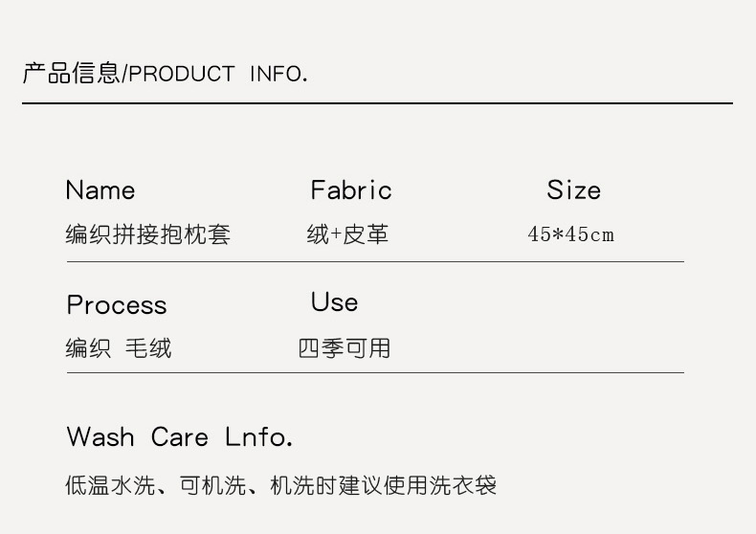
Task: Click the 四季可用 usage value
Action: [345, 348]
